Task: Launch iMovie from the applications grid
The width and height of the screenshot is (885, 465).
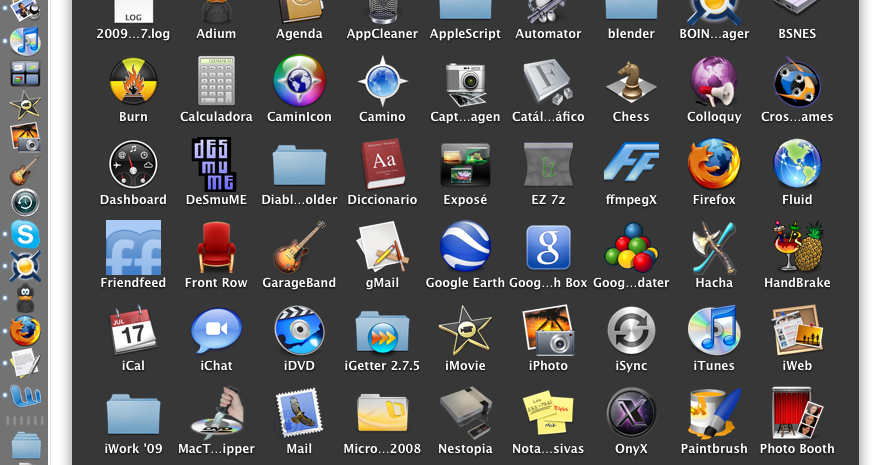Action: pos(465,330)
